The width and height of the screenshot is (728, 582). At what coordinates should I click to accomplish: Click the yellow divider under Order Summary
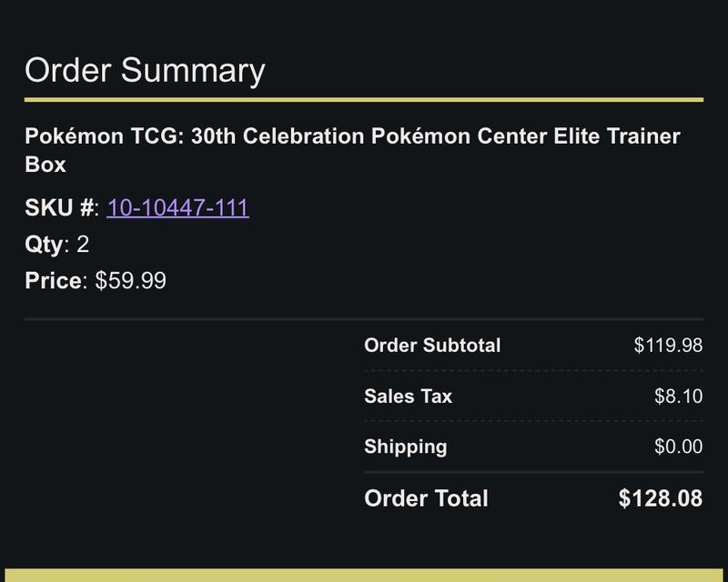coord(364,100)
